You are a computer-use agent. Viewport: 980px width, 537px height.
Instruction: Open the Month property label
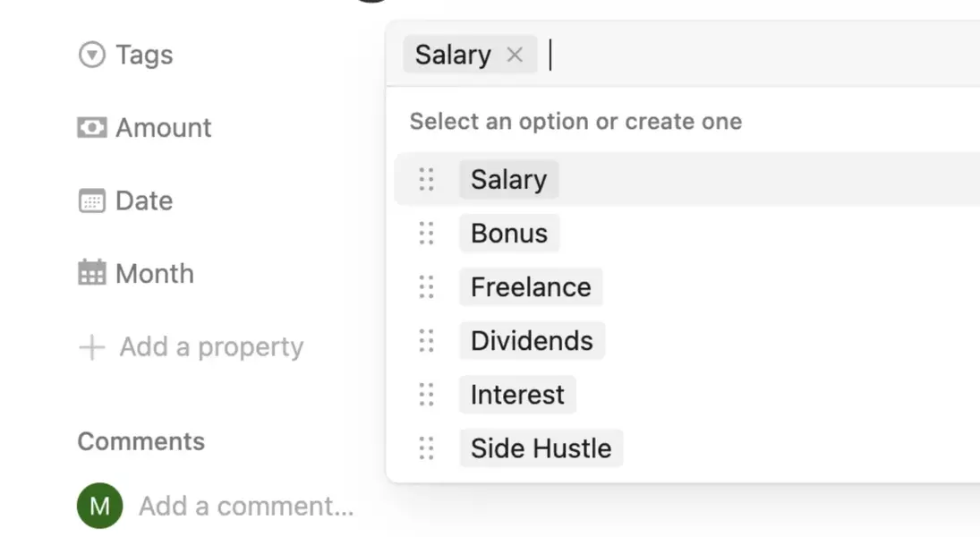coord(155,274)
